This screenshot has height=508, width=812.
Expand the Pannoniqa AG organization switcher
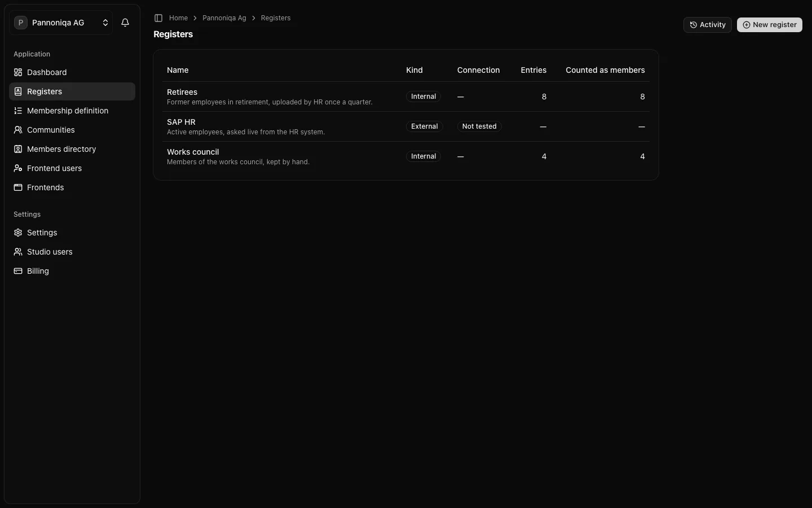pos(61,23)
